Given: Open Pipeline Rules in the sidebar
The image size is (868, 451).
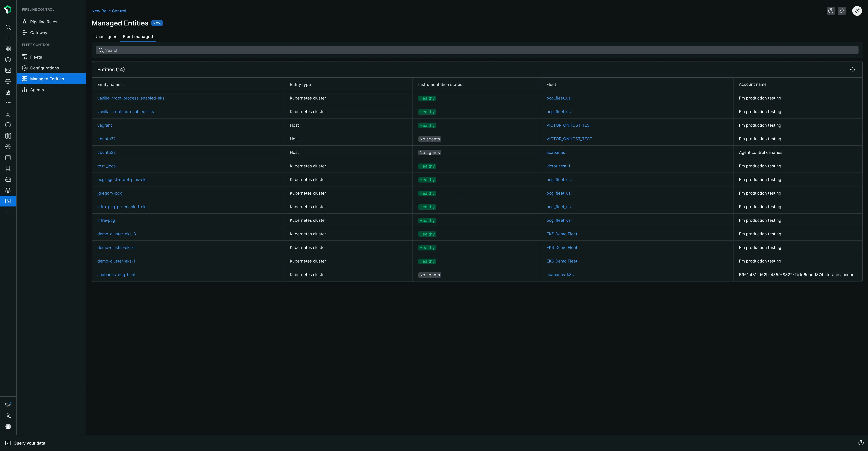Looking at the screenshot, I should (43, 22).
